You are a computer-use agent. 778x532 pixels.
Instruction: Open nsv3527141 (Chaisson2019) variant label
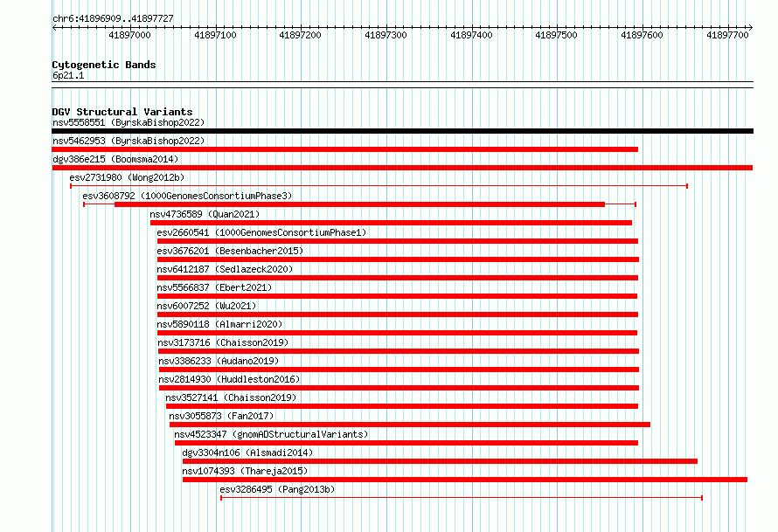coord(231,397)
